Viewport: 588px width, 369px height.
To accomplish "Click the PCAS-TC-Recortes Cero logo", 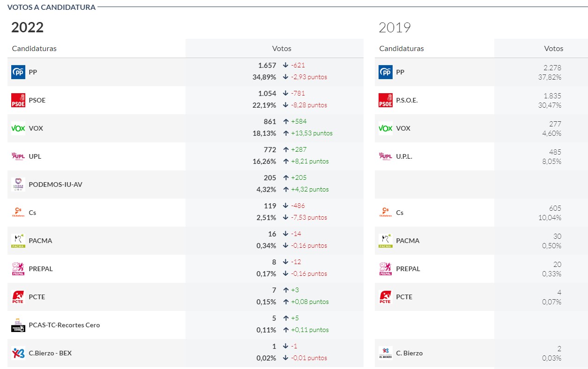I will (18, 325).
